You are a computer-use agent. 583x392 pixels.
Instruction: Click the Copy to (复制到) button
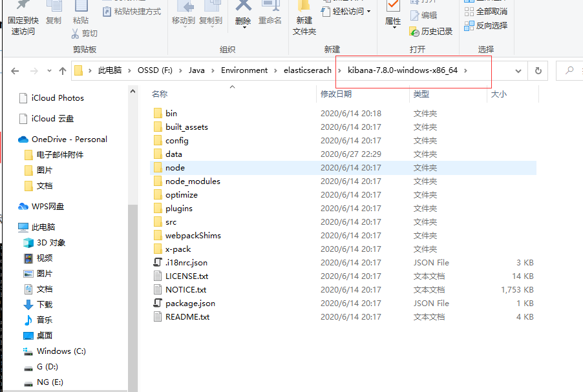pyautogui.click(x=211, y=14)
